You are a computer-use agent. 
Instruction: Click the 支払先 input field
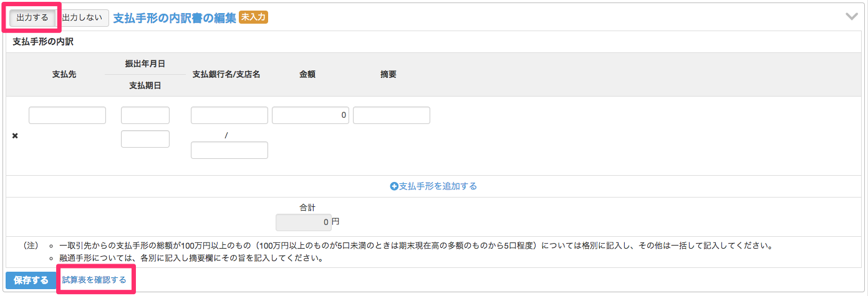click(67, 115)
